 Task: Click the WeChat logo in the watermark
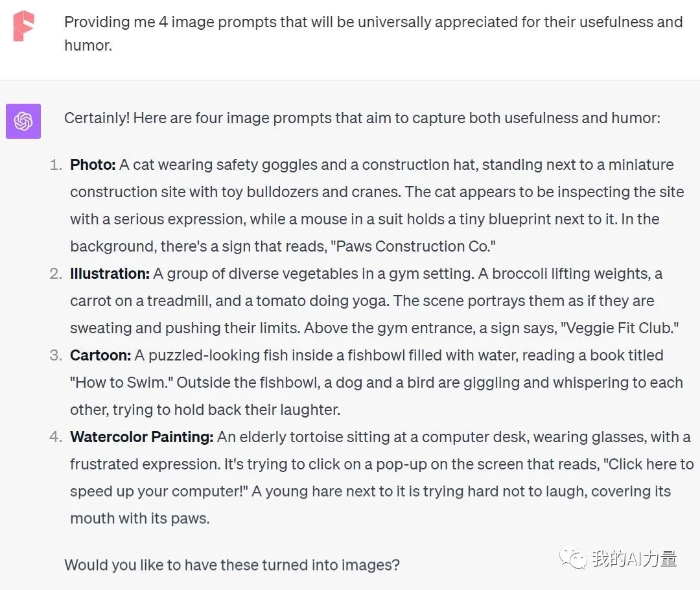pyautogui.click(x=574, y=558)
